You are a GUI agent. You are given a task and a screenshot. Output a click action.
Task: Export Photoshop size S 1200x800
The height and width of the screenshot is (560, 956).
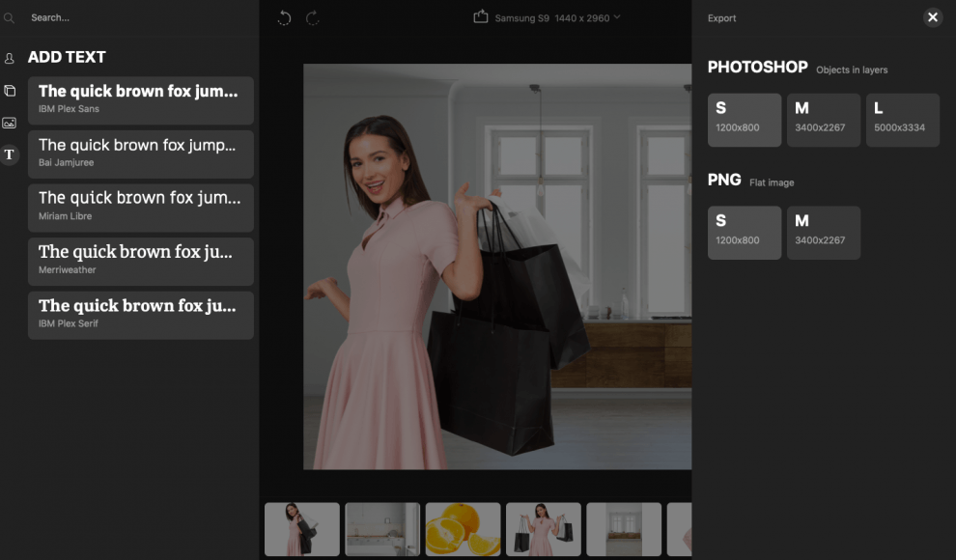[744, 120]
